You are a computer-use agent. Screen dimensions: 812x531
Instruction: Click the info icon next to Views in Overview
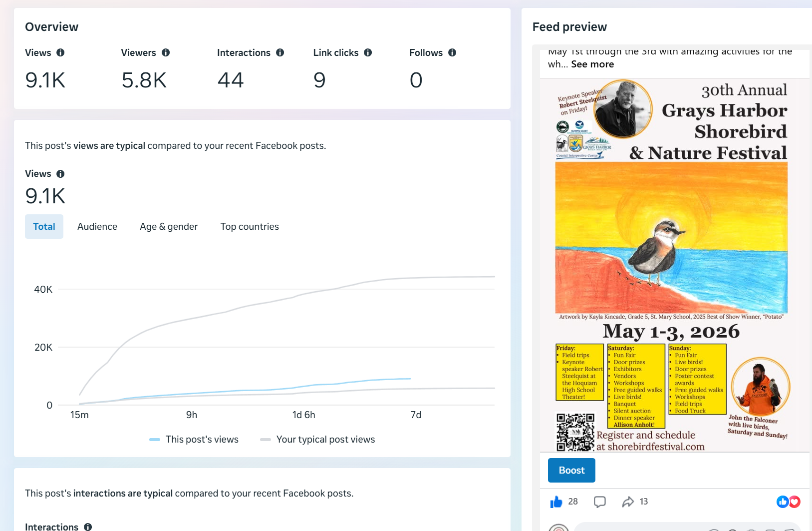point(60,52)
